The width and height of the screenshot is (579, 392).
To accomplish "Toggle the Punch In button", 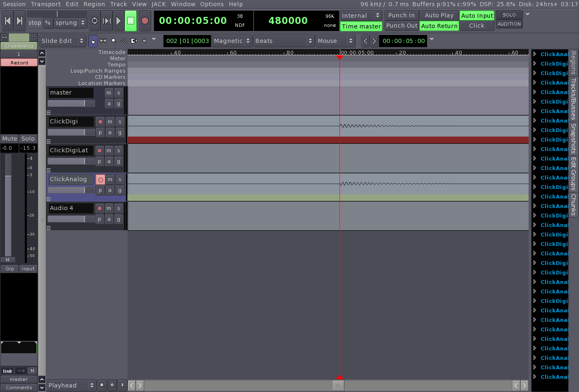I will coord(401,15).
